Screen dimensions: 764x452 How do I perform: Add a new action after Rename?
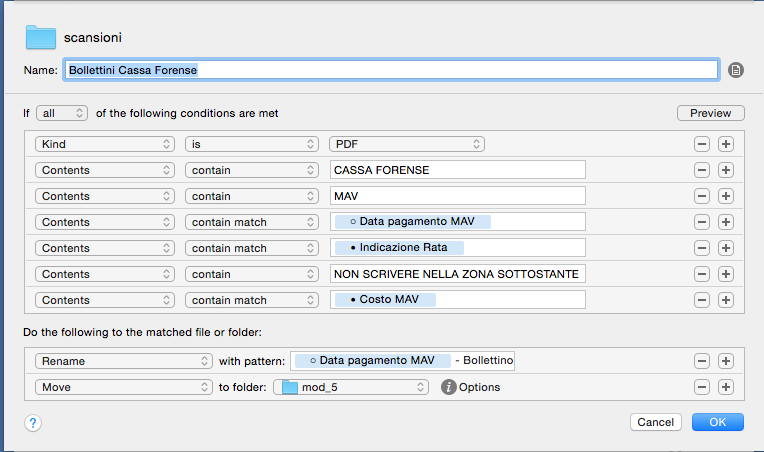click(726, 361)
